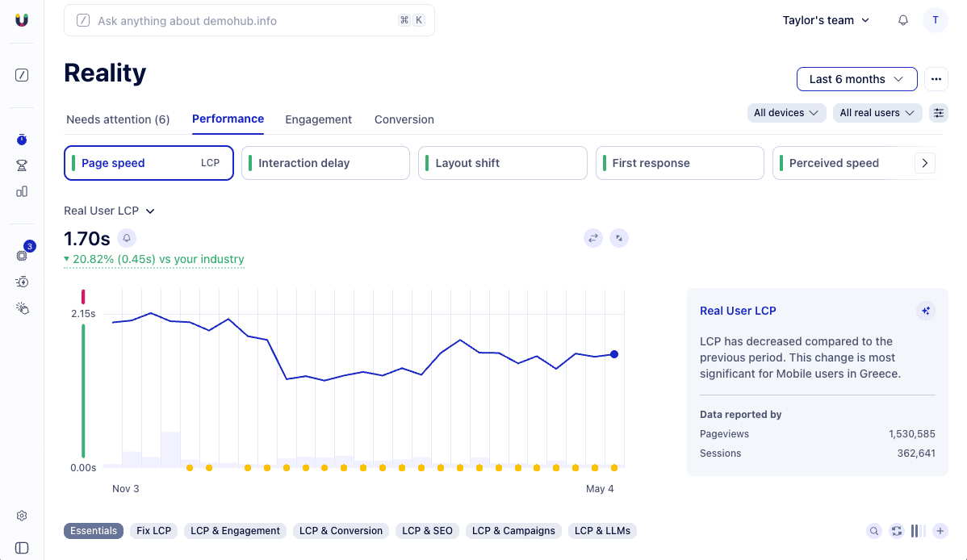Change column density with the vertical bars control
The image size is (967, 560).
(x=919, y=531)
